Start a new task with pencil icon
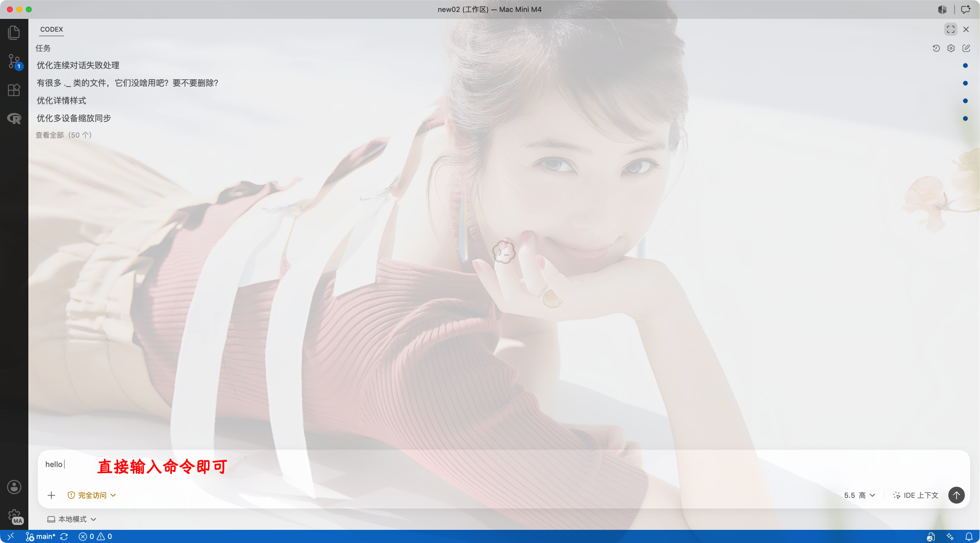The image size is (980, 543). (x=966, y=48)
